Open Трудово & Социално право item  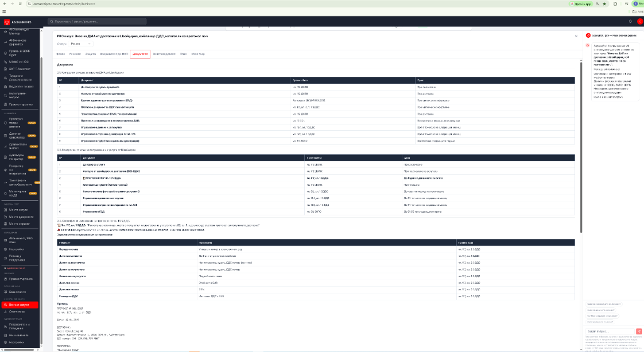(19, 77)
